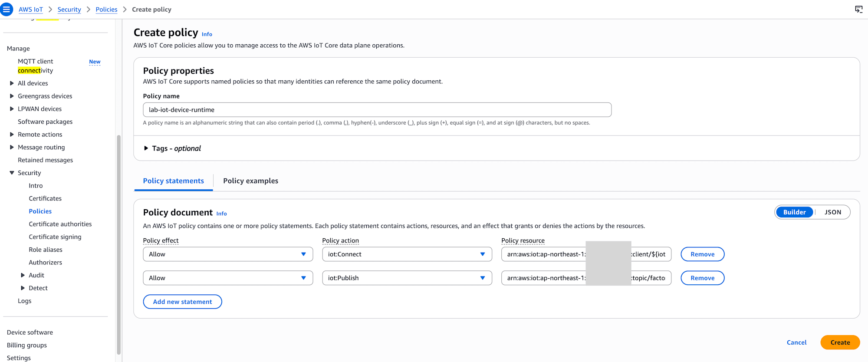This screenshot has width=868, height=362.
Task: Switch to the Policy statements tab
Action: point(174,181)
